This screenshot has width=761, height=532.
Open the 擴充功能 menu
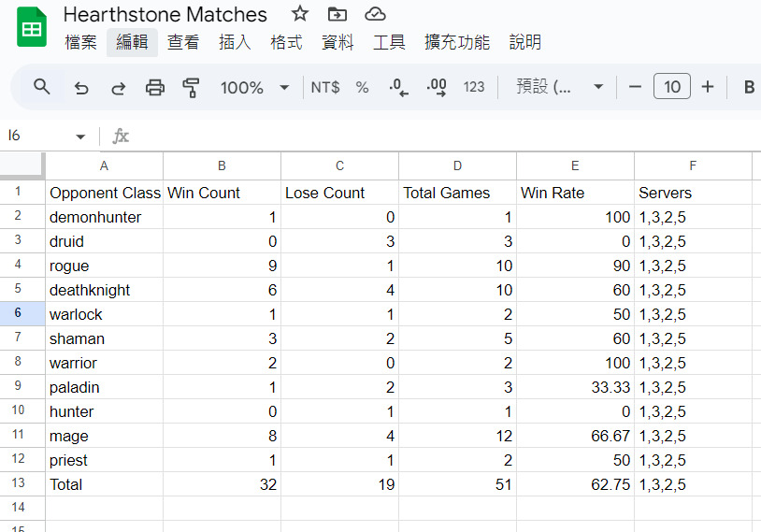(456, 42)
